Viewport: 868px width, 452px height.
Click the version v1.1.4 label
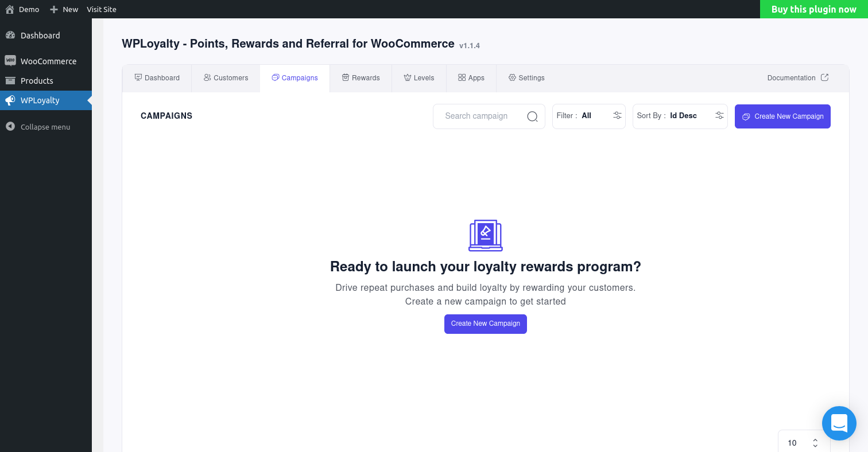[470, 45]
